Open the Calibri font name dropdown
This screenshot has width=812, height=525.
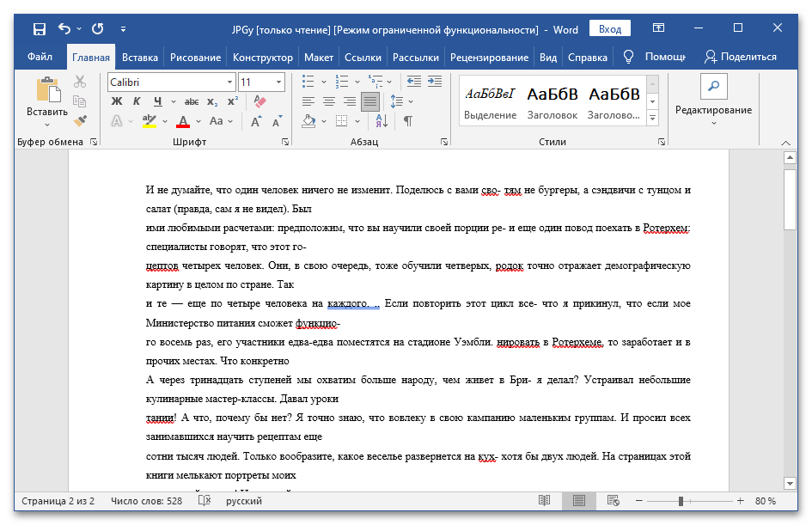tap(230, 82)
